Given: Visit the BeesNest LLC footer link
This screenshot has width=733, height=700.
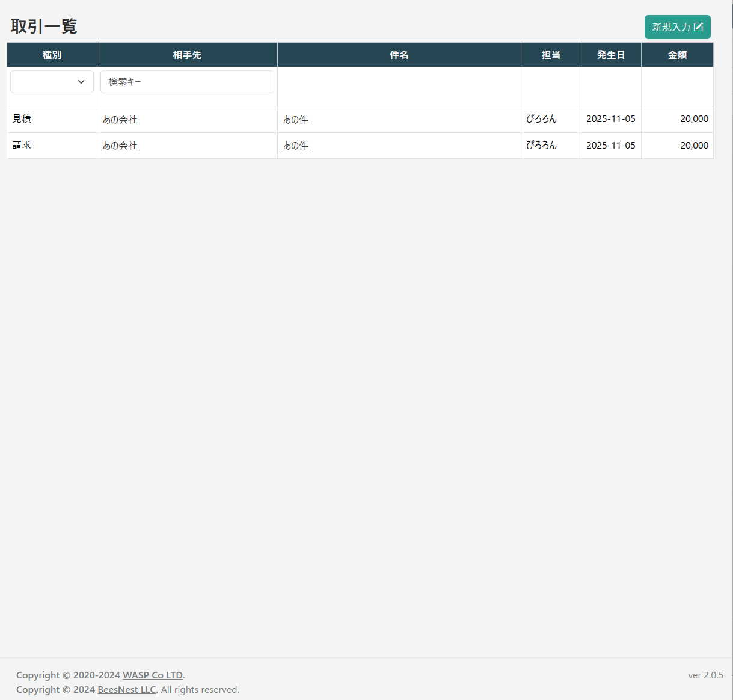Looking at the screenshot, I should tap(126, 689).
